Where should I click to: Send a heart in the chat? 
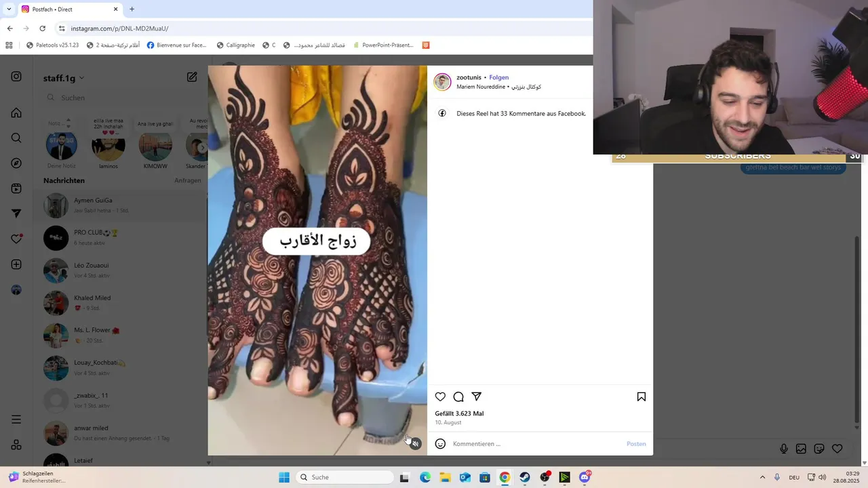coord(837,449)
